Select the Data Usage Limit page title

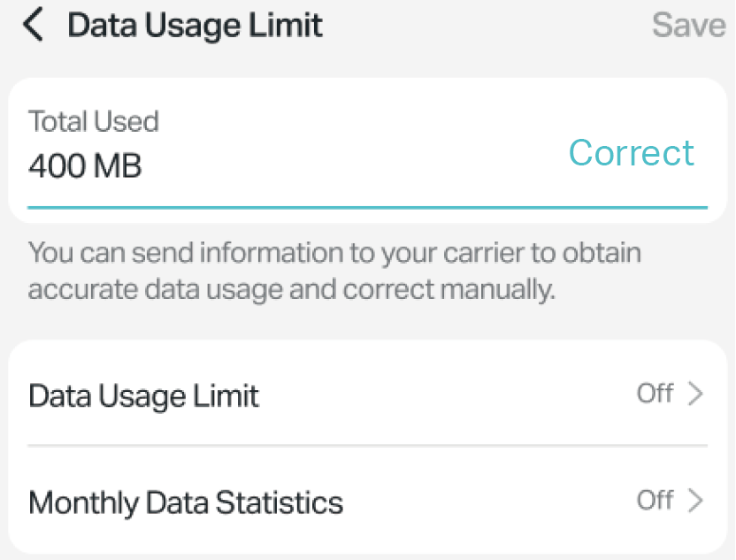pos(195,25)
